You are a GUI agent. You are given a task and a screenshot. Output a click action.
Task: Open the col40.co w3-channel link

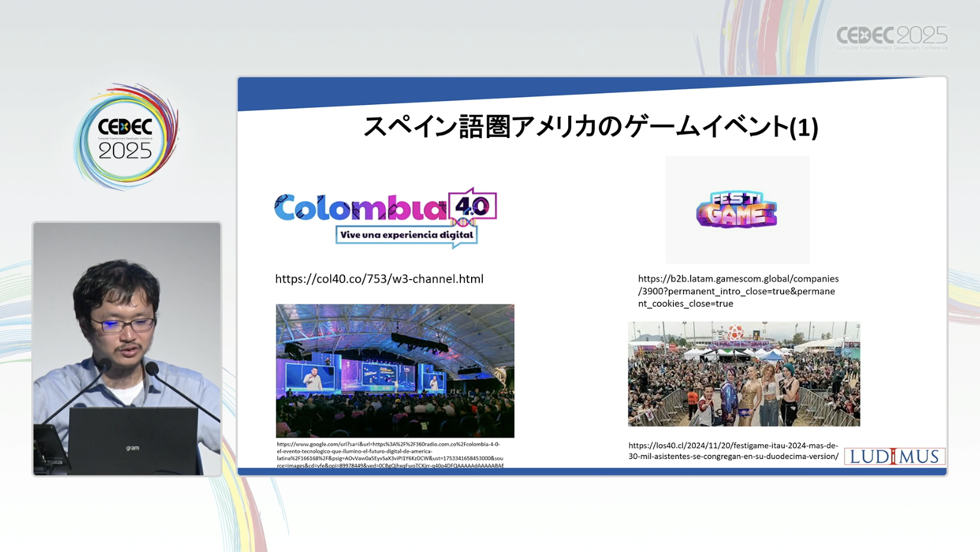pos(379,279)
